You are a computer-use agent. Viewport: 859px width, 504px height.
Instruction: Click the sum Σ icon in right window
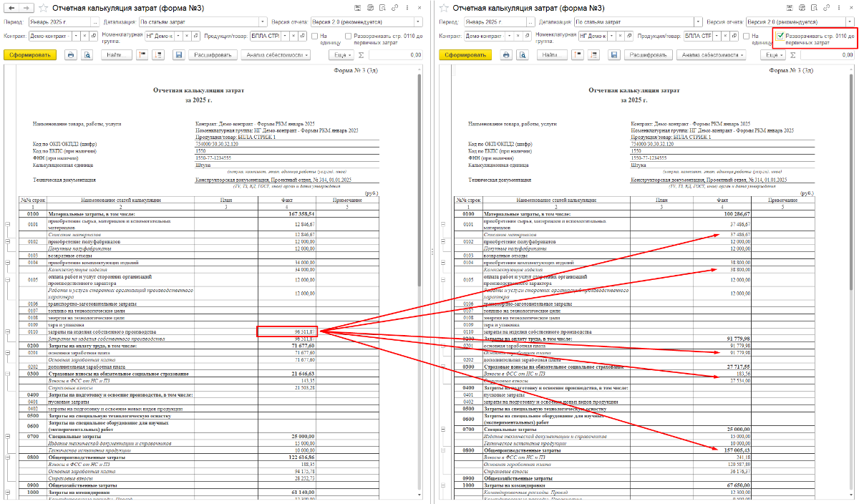click(794, 54)
